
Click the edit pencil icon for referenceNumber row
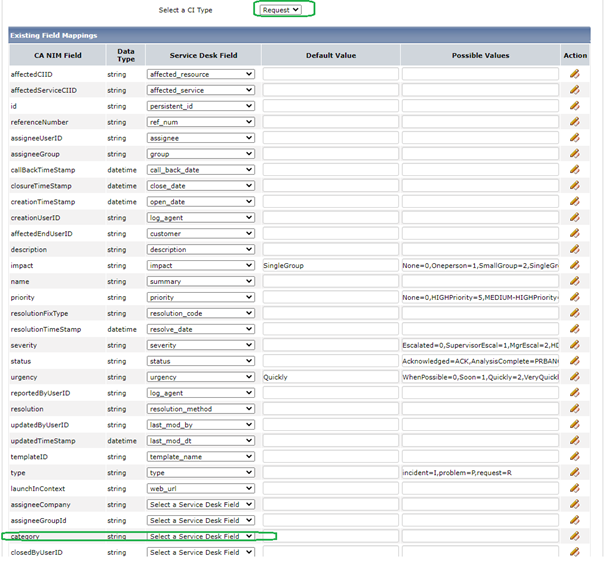click(x=574, y=122)
